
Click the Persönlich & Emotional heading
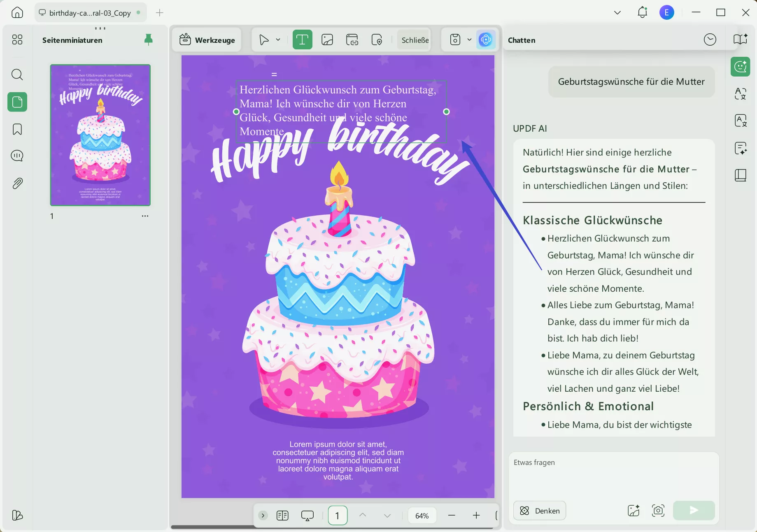tap(588, 407)
